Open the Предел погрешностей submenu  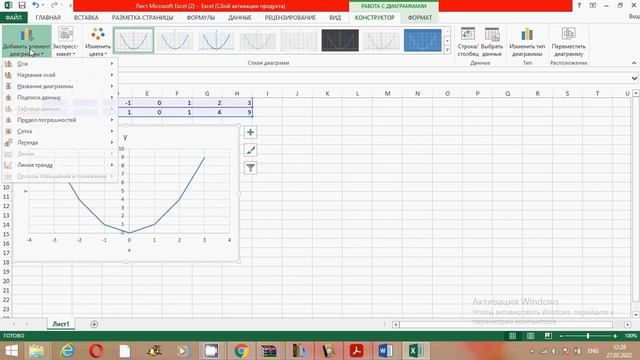click(x=60, y=120)
